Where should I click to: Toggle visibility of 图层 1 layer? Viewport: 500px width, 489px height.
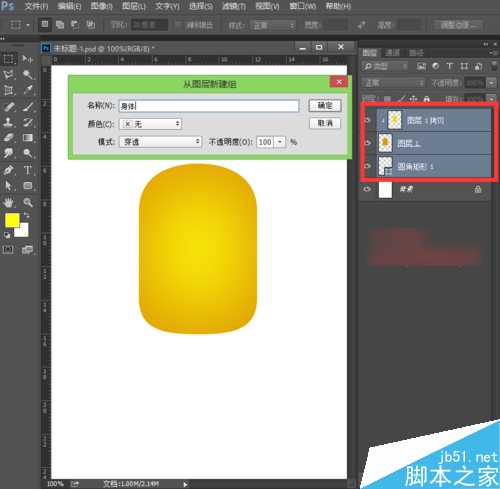coord(367,143)
